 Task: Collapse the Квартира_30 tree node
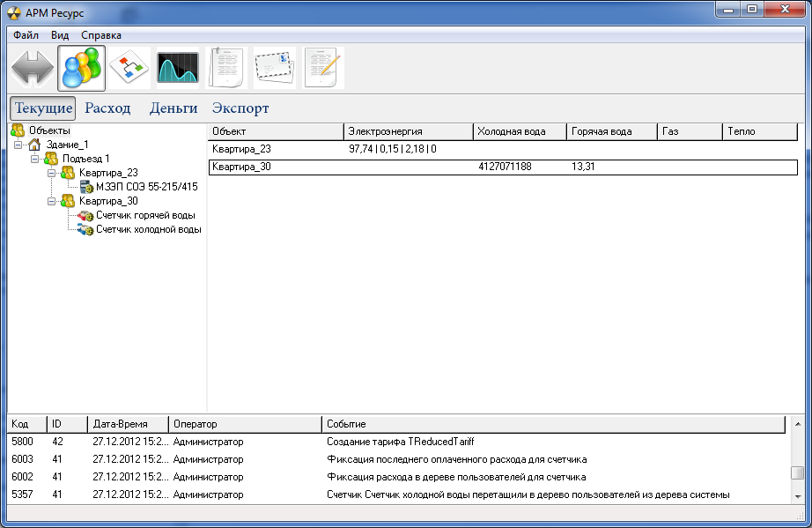[51, 201]
